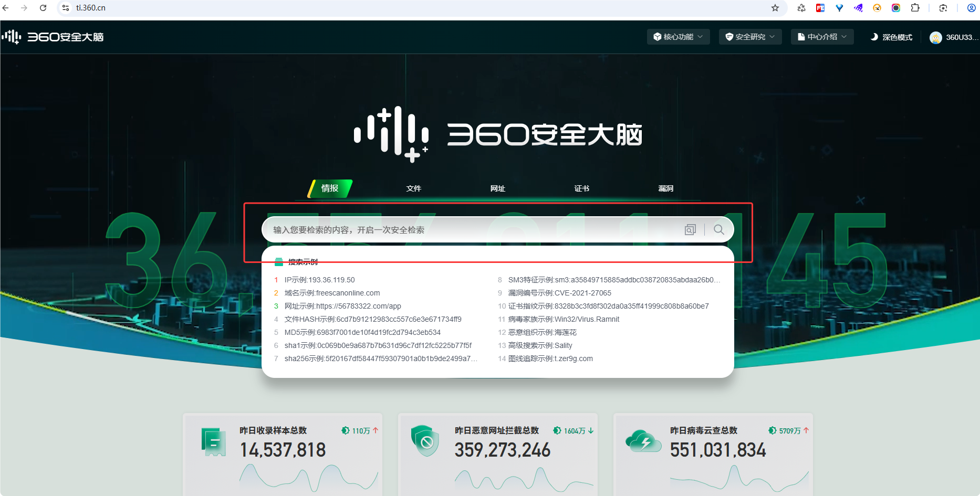The image size is (980, 496).
Task: Select MD5示例 entry
Action: pyautogui.click(x=362, y=332)
